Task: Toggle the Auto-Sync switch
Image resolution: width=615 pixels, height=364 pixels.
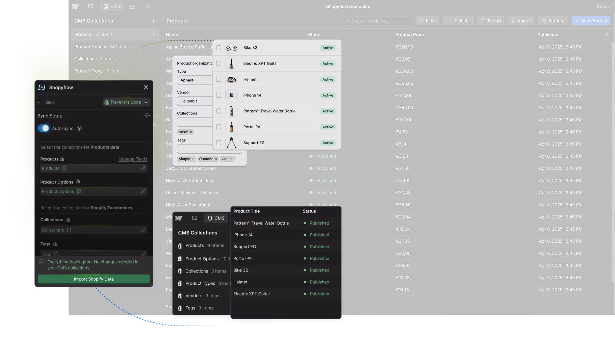Action: click(43, 128)
